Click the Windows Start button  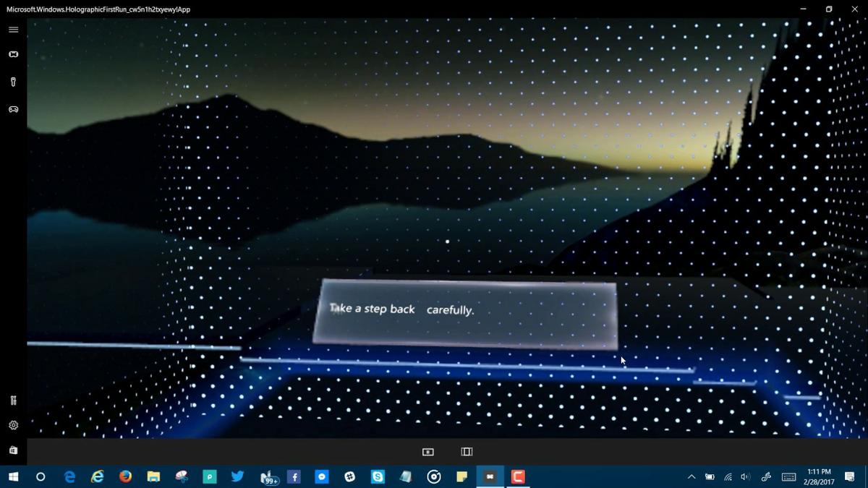pos(13,476)
